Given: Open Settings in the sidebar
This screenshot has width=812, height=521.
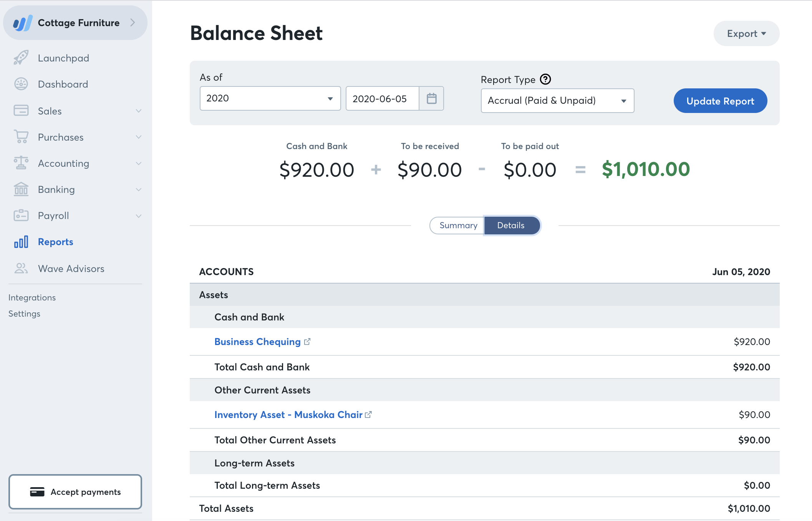Looking at the screenshot, I should [24, 314].
